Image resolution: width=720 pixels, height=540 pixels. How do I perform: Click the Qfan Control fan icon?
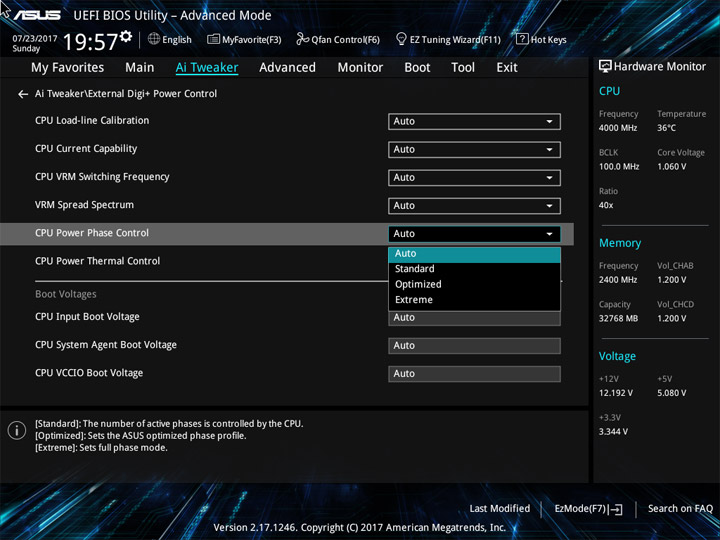point(302,39)
